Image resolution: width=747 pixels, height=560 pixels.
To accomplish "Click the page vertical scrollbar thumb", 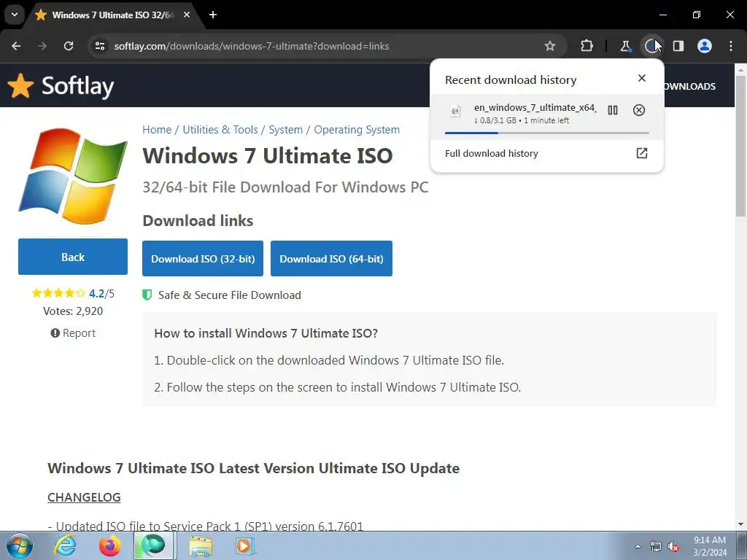I will 741,145.
